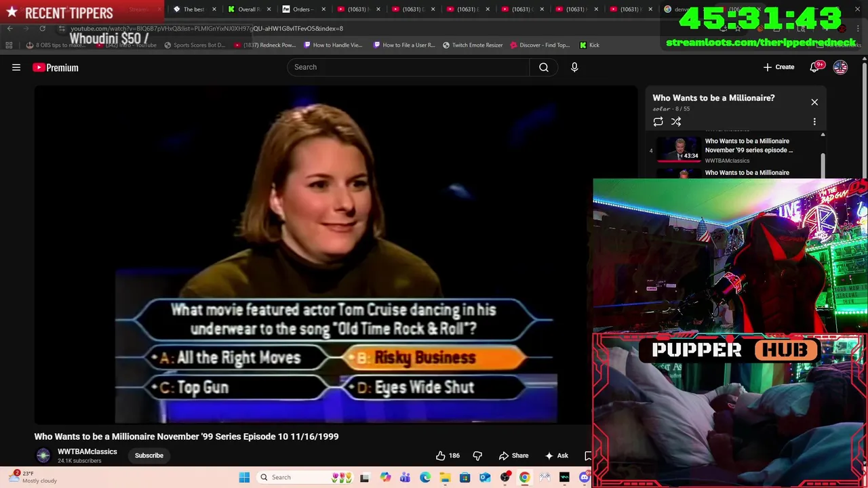Open Kick bookmark
868x488 pixels.
589,45
